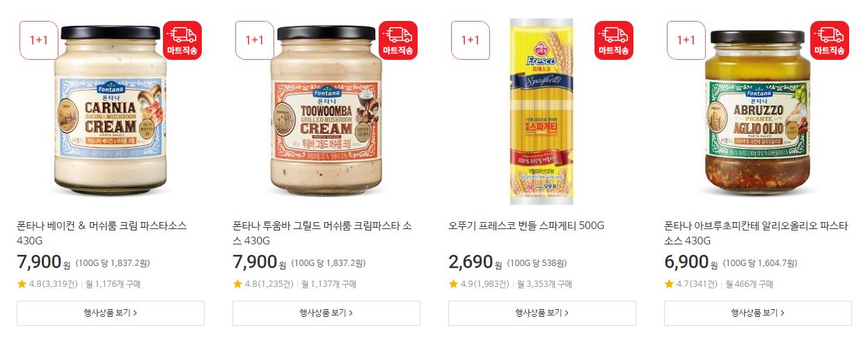The height and width of the screenshot is (337, 868).
Task: Open 행사상품 보기 for Toowoomba cream pasta sauce
Action: click(x=326, y=313)
